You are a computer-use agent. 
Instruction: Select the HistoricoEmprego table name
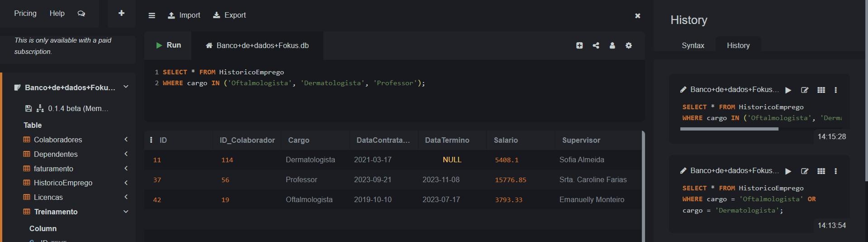[x=63, y=183]
